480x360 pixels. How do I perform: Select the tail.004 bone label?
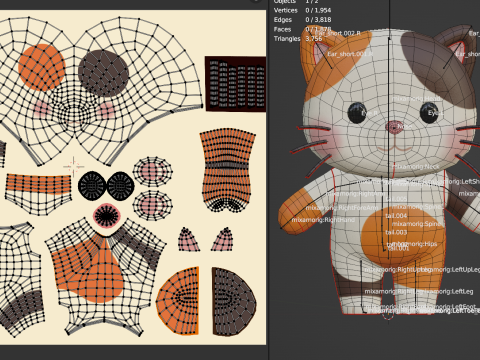point(396,216)
